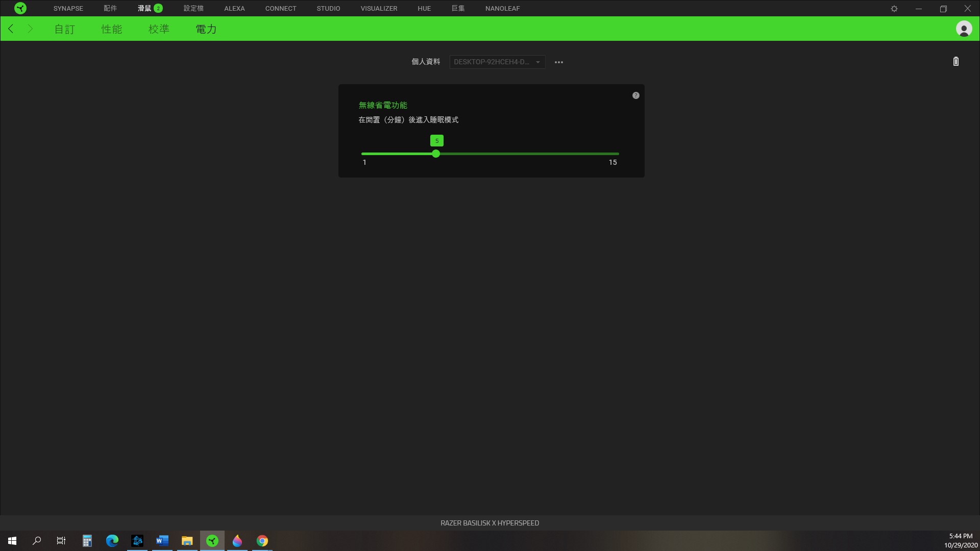Open the 設定檔 tab
Image resolution: width=980 pixels, height=551 pixels.
[x=193, y=8]
